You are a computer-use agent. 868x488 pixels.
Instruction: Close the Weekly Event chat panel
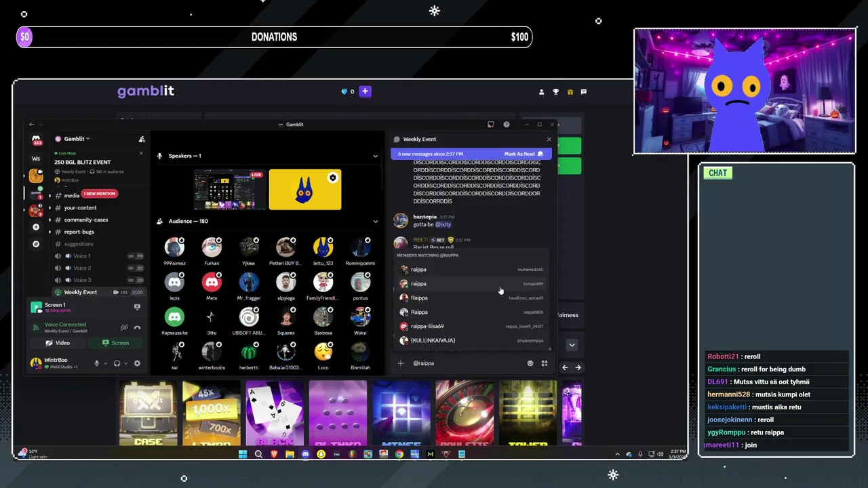coord(549,139)
